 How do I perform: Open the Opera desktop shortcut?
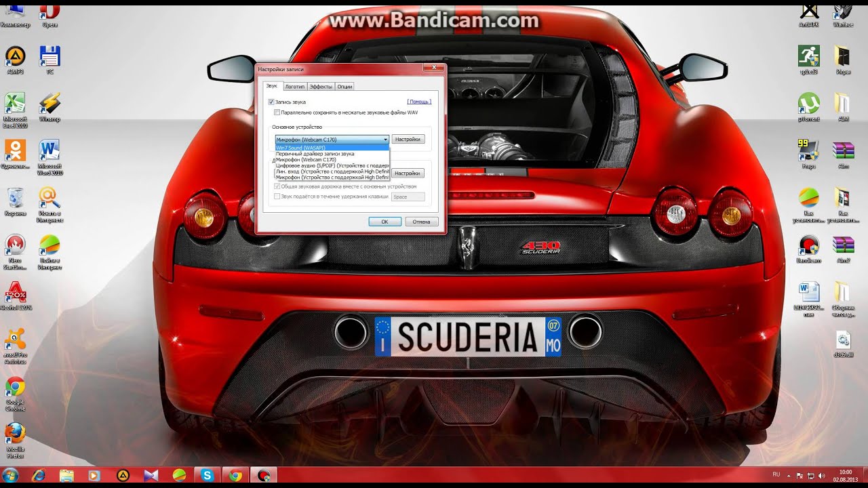tap(50, 15)
